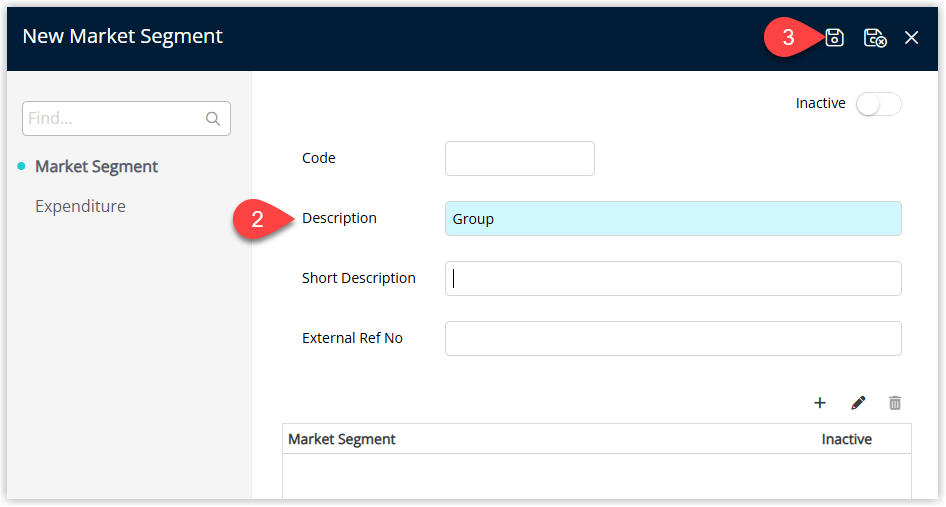Image resolution: width=946 pixels, height=507 pixels.
Task: Select Market Segment in sidebar
Action: [x=97, y=167]
